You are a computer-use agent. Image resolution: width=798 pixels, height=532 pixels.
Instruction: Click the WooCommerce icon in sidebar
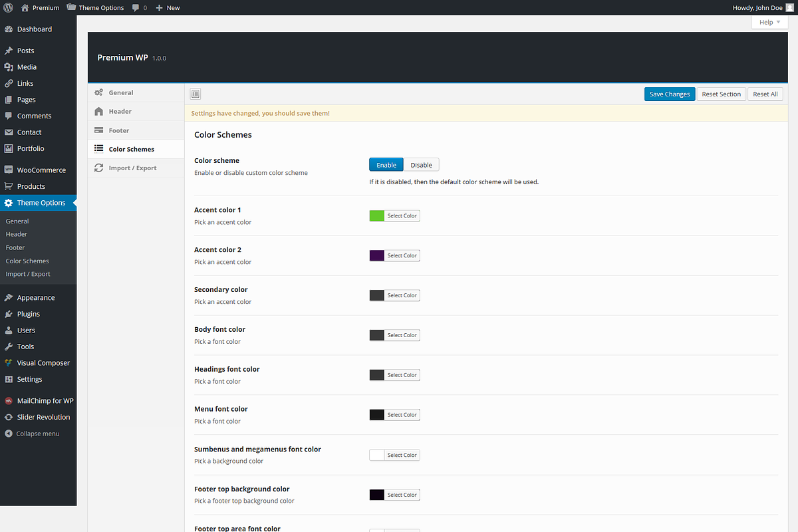point(9,170)
